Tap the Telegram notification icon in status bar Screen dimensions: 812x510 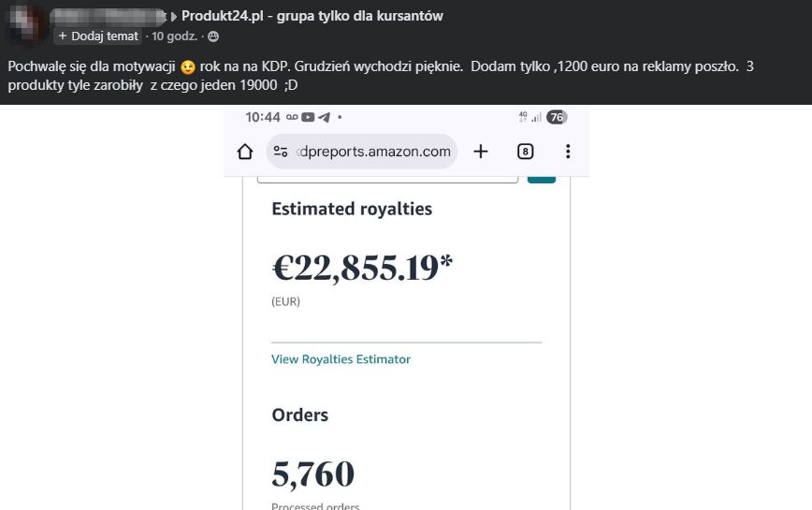pyautogui.click(x=324, y=117)
